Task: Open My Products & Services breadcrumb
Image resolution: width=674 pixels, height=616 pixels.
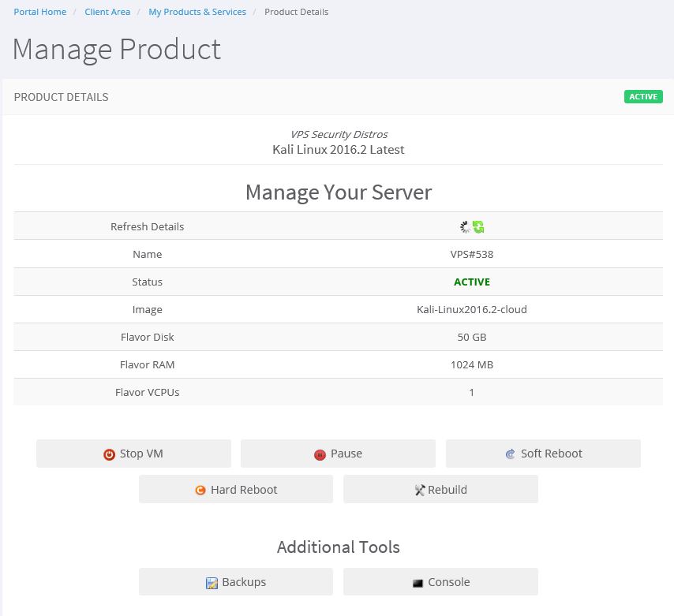Action: click(x=197, y=12)
